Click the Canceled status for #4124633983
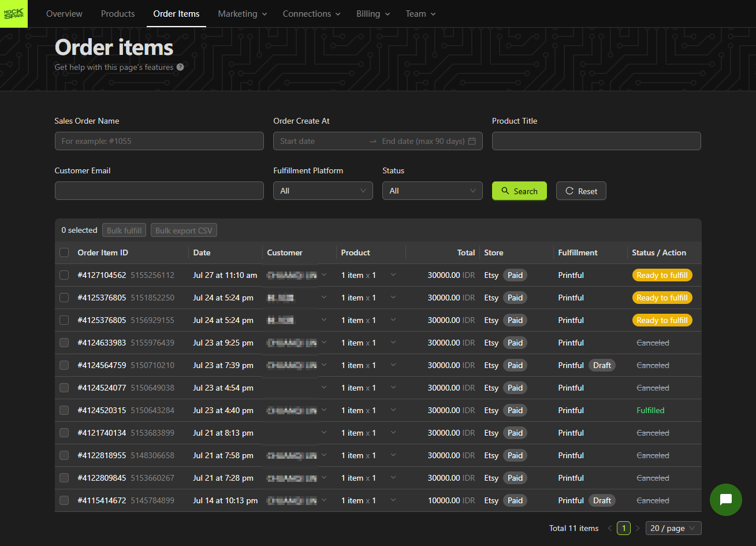 click(653, 343)
